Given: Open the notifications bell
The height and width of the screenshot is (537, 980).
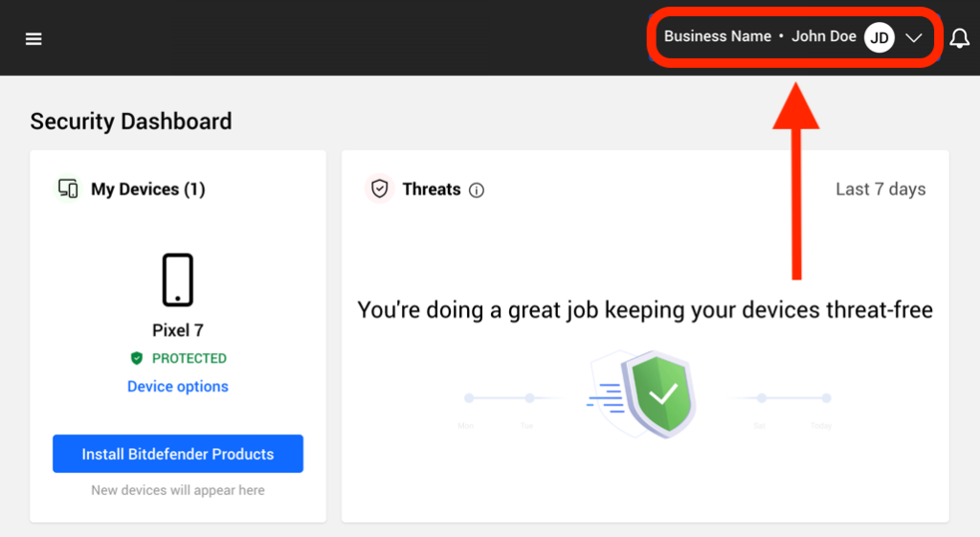Looking at the screenshot, I should (x=959, y=38).
